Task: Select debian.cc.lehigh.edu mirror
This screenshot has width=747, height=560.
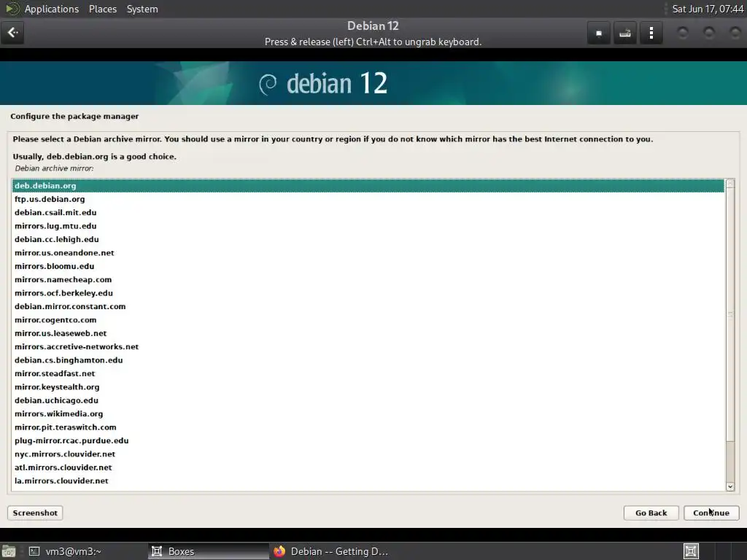Action: coord(368,239)
